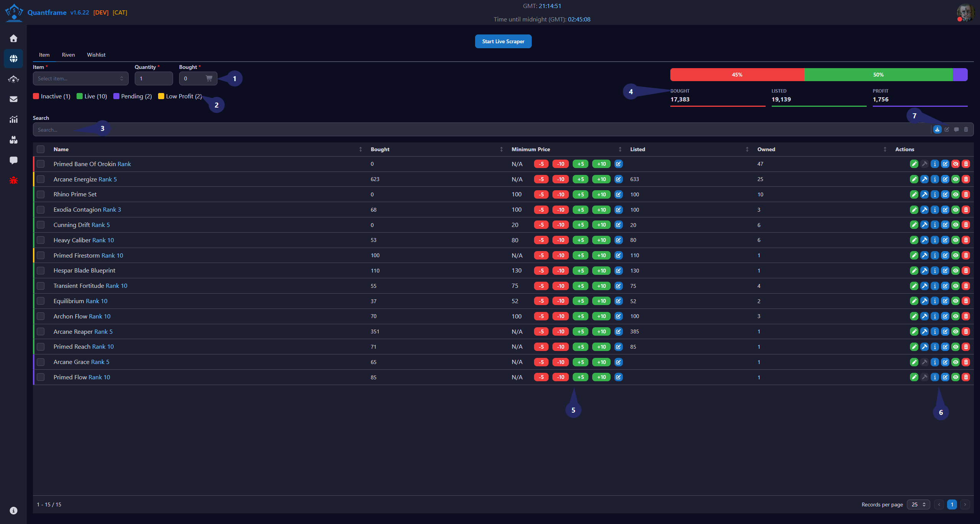Image resolution: width=980 pixels, height=524 pixels.
Task: Open the globe live trading page
Action: coord(13,59)
